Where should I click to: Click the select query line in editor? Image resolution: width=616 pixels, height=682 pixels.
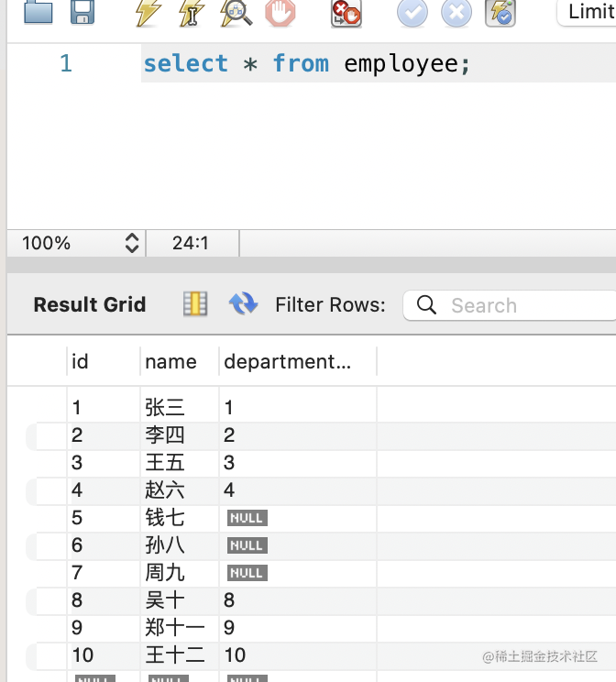(x=307, y=63)
